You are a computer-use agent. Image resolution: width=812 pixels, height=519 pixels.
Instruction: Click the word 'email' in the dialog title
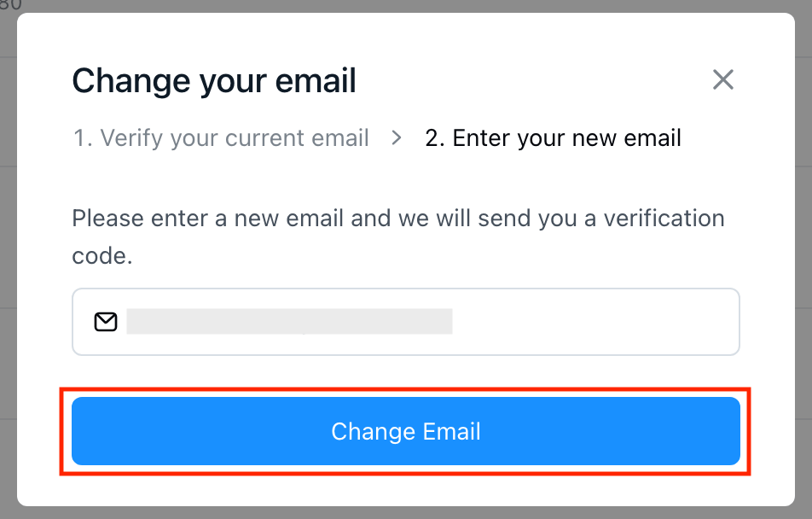(316, 81)
